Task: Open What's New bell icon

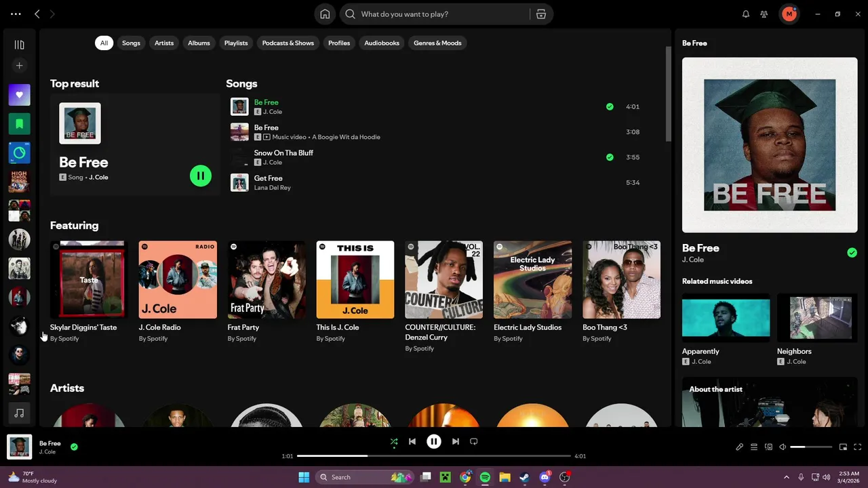Action: click(x=746, y=14)
